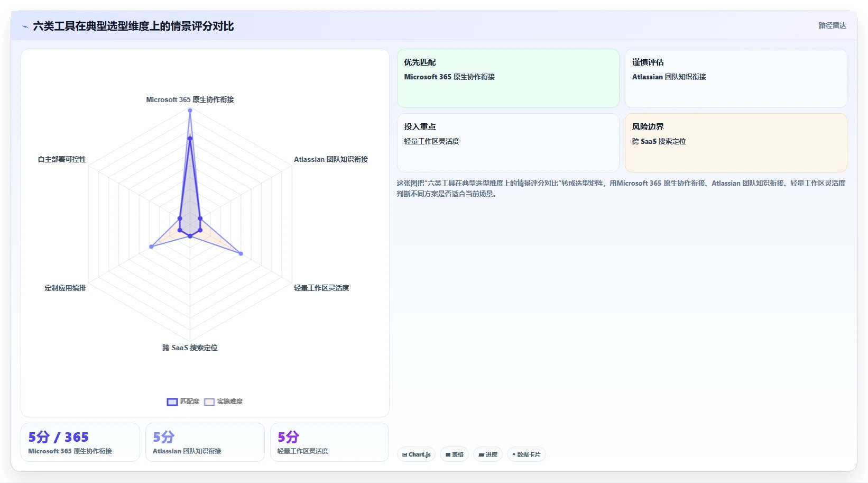Click the Chart.js chip

point(416,454)
